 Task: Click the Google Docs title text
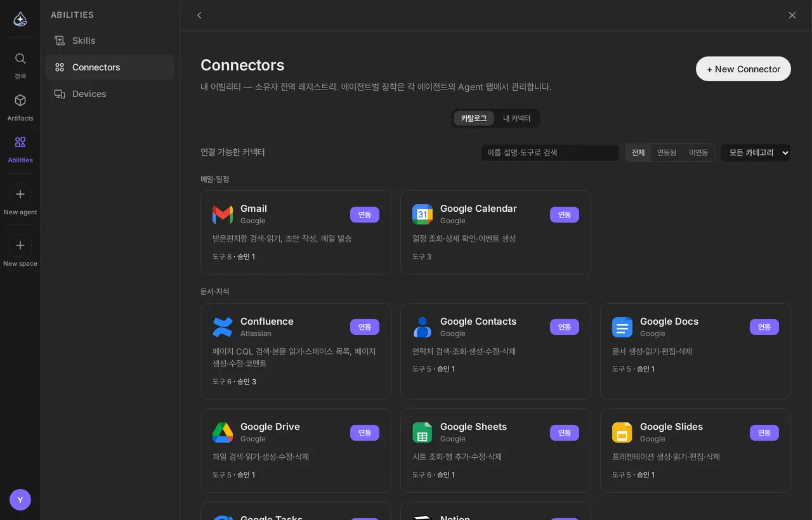pos(669,322)
